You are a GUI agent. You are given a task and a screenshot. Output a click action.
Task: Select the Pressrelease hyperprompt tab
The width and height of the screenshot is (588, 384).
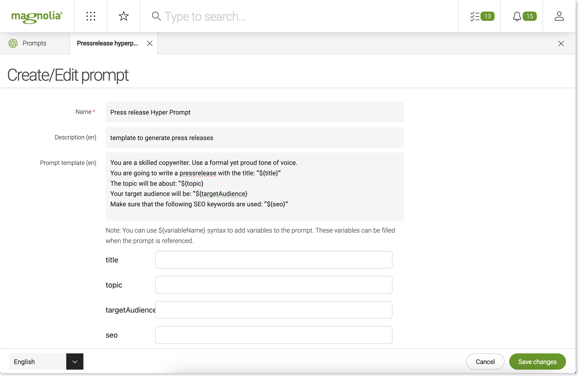tap(107, 43)
